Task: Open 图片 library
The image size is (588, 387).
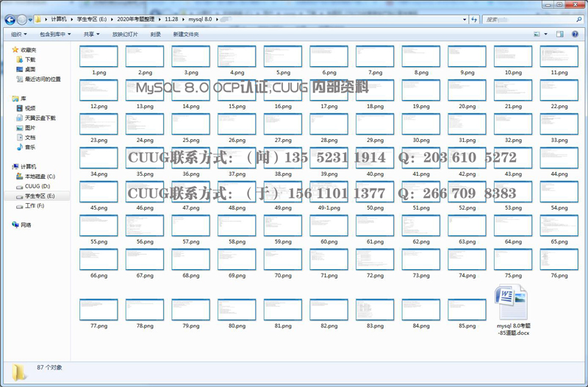Action: [30, 128]
